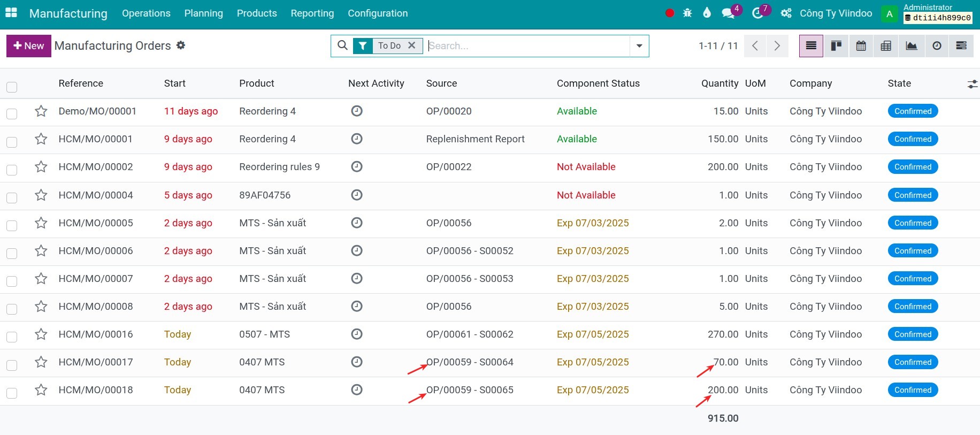Sort by Component Status column

click(x=598, y=83)
